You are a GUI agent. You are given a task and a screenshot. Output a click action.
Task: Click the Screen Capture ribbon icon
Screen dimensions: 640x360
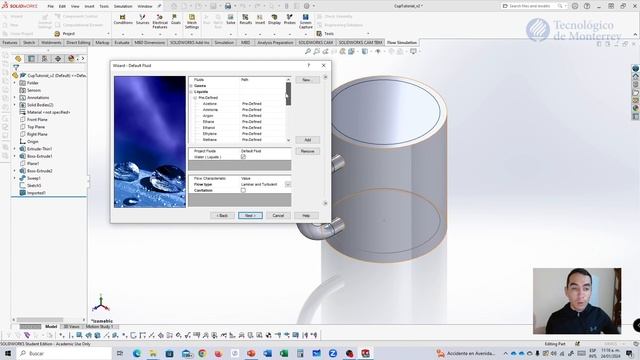305,21
